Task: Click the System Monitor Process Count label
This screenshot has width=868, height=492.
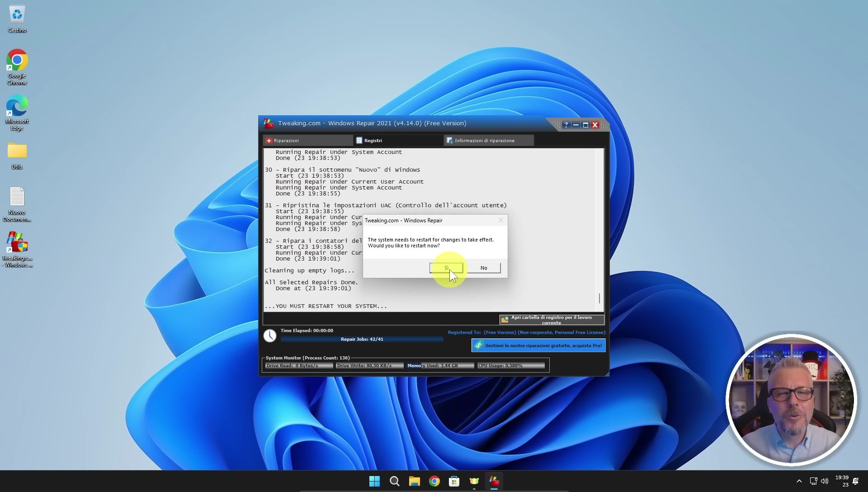Action: coord(307,358)
